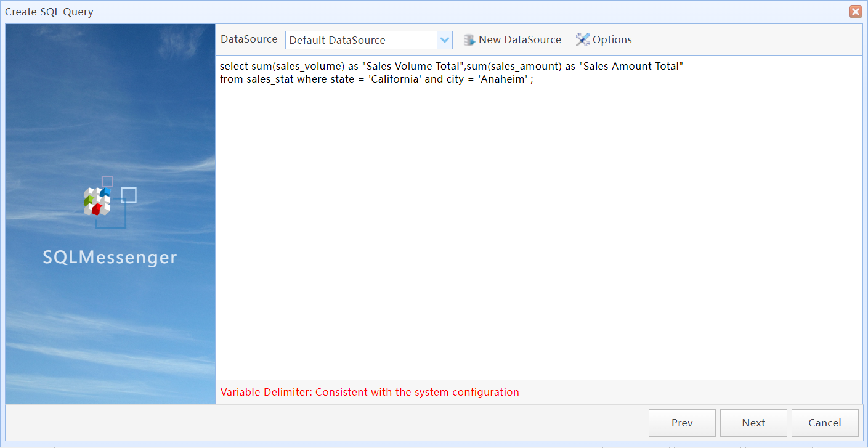Click the word 'California' in the query
The height and width of the screenshot is (448, 868).
(394, 79)
